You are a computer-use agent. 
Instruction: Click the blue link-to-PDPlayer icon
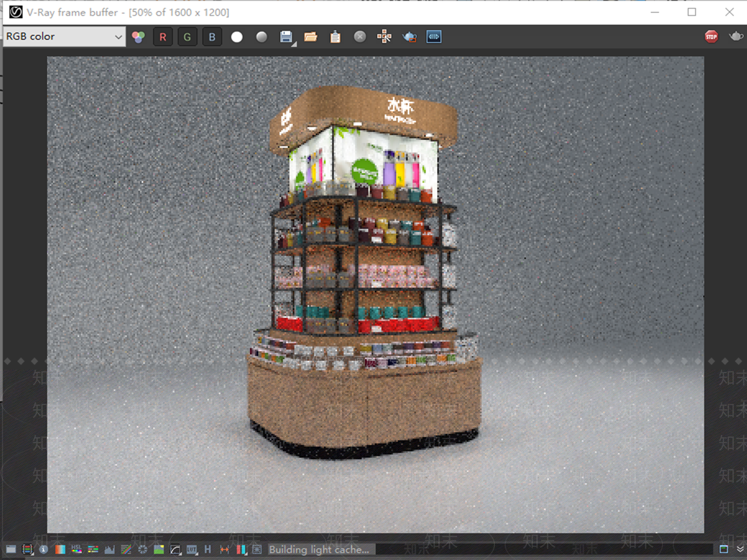click(x=434, y=37)
